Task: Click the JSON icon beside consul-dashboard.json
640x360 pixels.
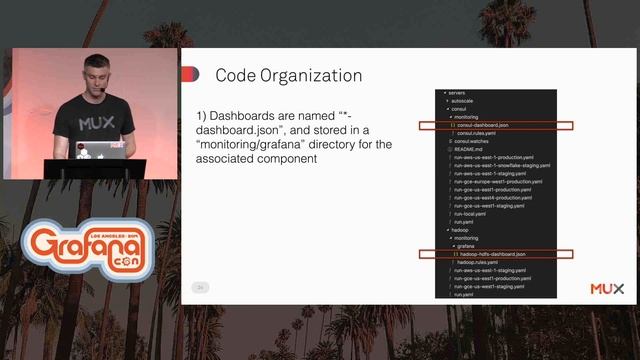Action: [x=453, y=125]
